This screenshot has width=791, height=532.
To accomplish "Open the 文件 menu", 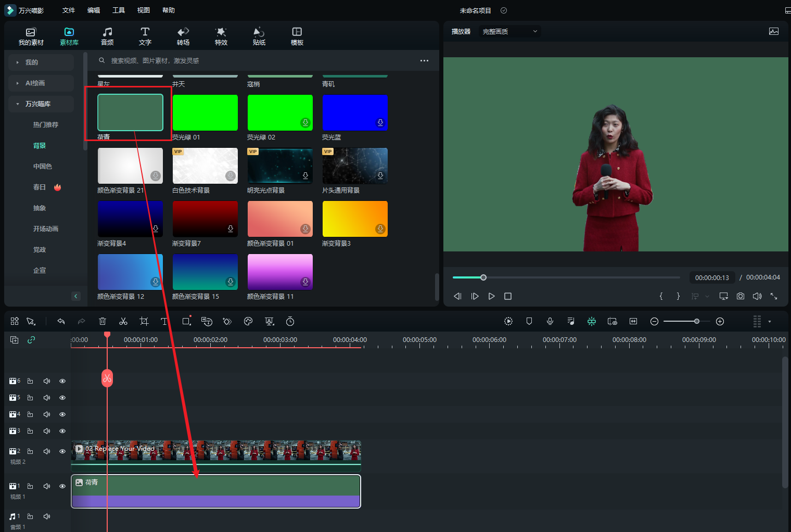I will [x=69, y=10].
